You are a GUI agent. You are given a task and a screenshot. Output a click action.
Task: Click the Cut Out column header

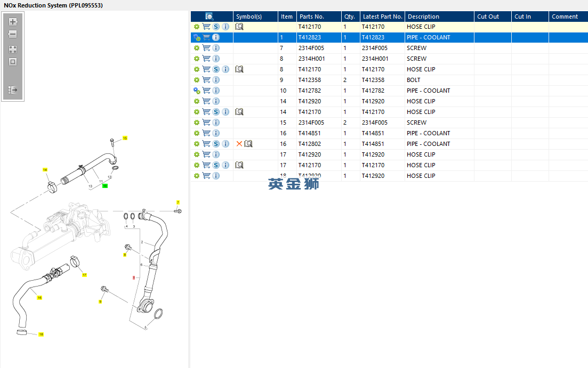493,17
